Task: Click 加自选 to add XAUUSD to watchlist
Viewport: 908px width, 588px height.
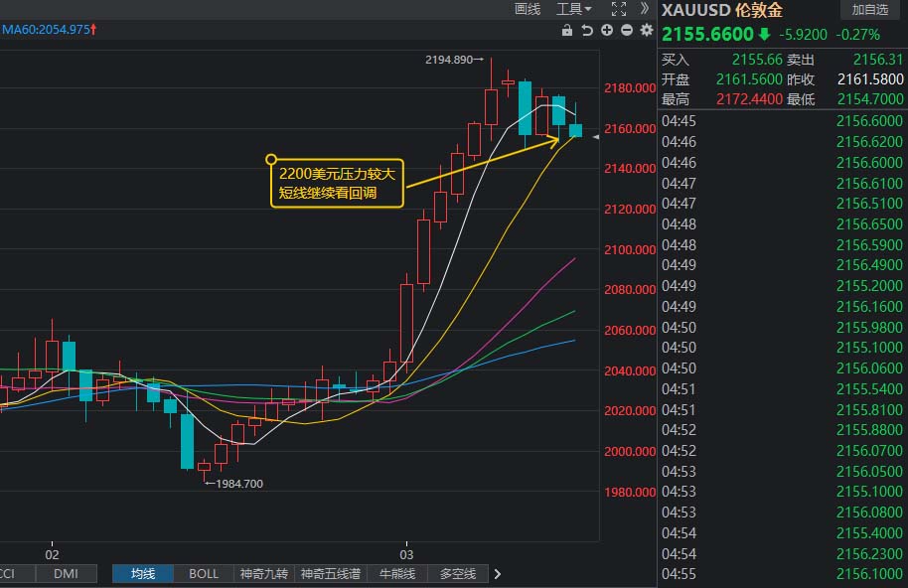Action: click(x=869, y=10)
